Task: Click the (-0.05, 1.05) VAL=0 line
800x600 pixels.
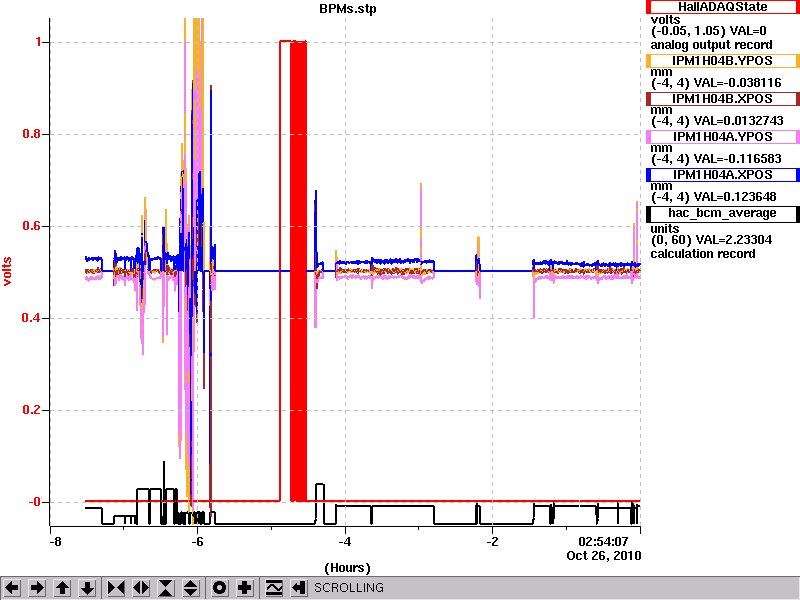Action: [x=708, y=31]
